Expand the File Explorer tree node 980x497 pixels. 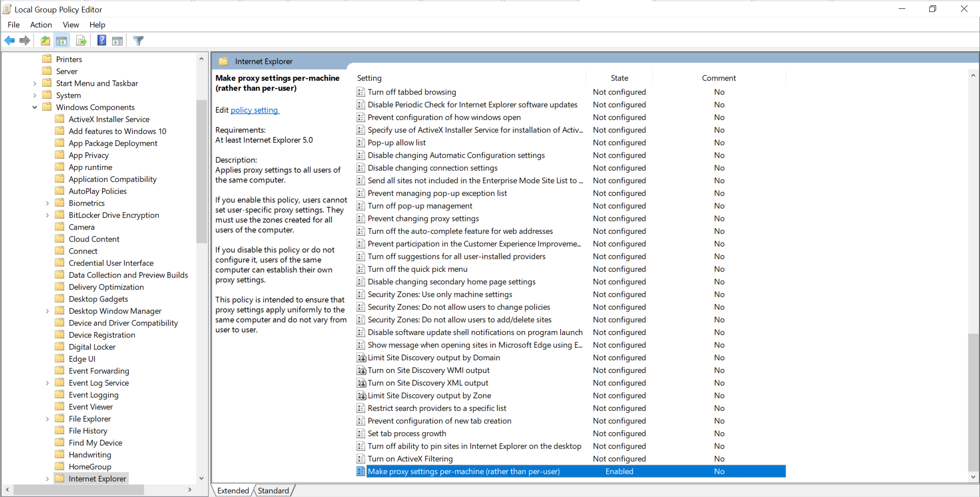coord(47,418)
